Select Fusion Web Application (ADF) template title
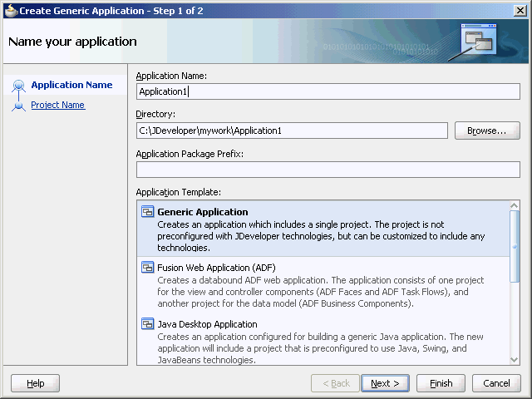Viewport: 532px width, 399px height. point(216,268)
